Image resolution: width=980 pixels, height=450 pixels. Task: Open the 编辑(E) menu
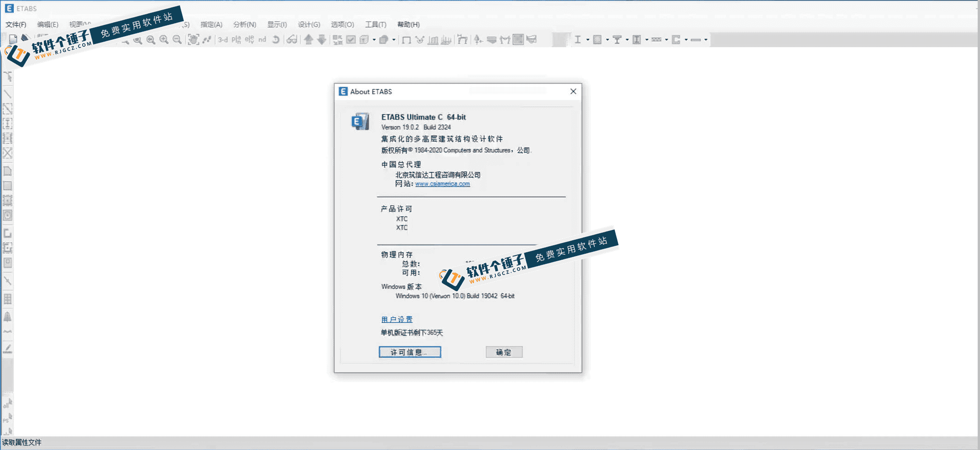48,24
